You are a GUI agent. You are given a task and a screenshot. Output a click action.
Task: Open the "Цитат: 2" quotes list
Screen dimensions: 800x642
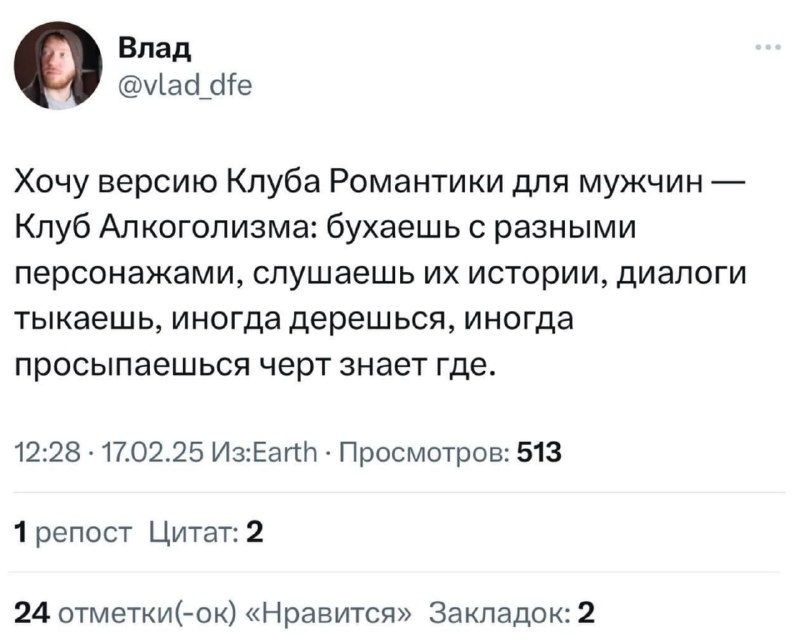coord(207,532)
